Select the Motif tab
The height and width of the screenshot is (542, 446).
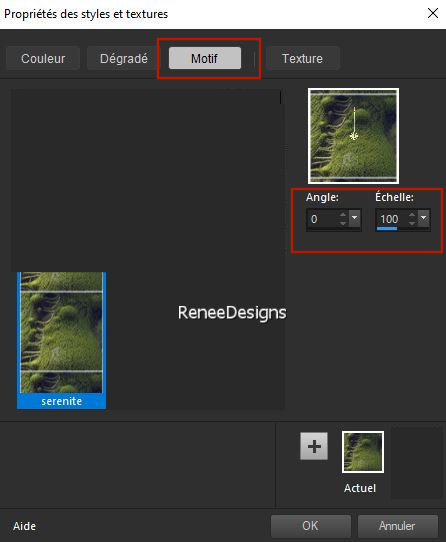205,58
